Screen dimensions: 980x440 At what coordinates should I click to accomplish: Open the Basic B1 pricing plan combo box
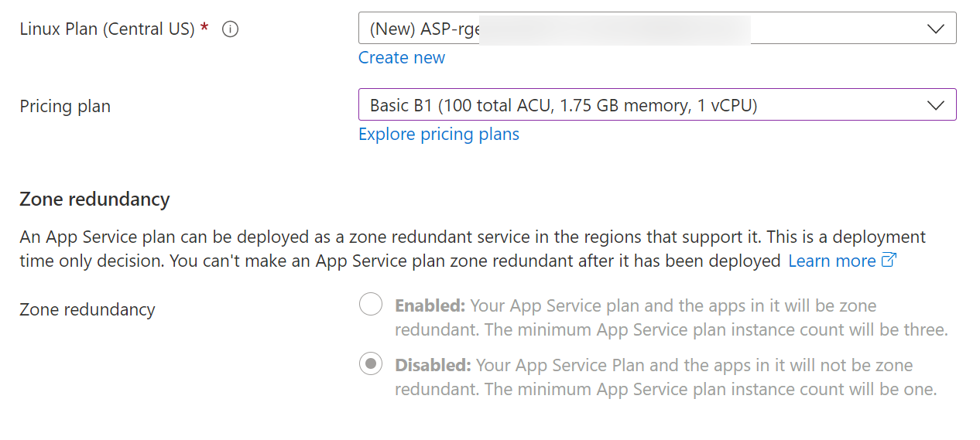click(x=564, y=105)
